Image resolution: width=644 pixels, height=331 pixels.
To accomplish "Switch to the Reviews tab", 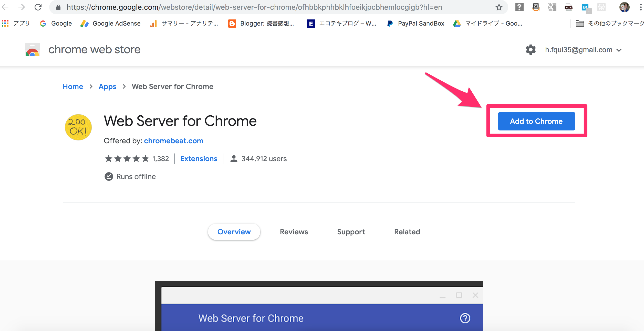I will [294, 232].
